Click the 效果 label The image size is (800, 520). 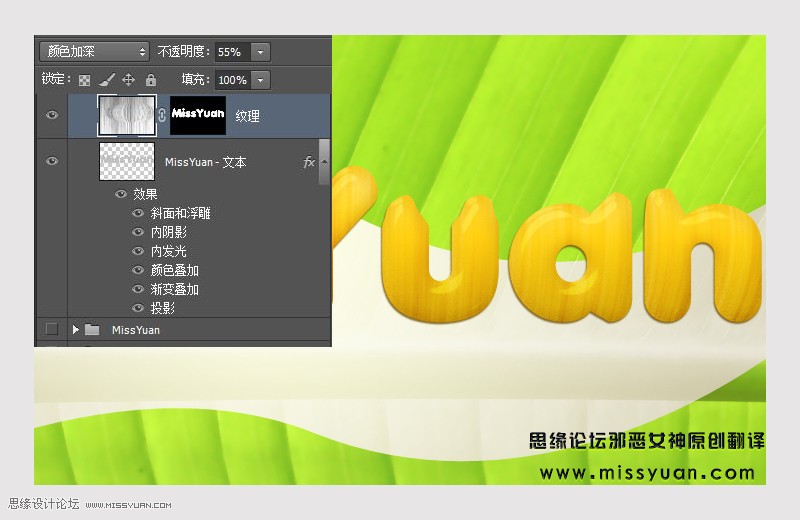point(145,194)
